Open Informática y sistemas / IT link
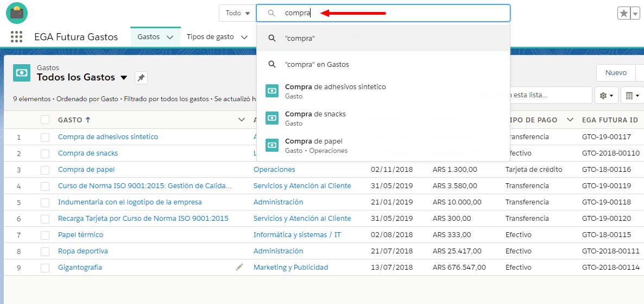This screenshot has height=304, width=644. 297,234
